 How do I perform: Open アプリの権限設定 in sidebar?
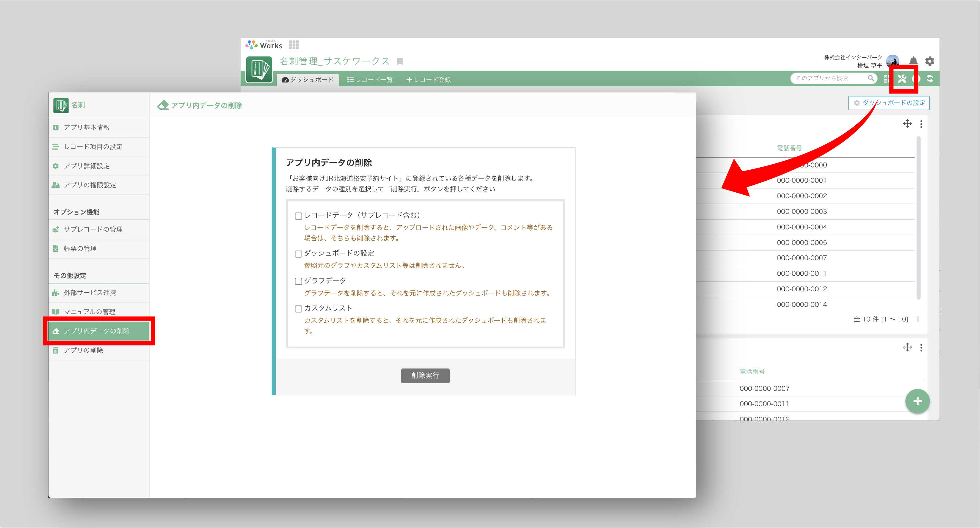coord(90,185)
